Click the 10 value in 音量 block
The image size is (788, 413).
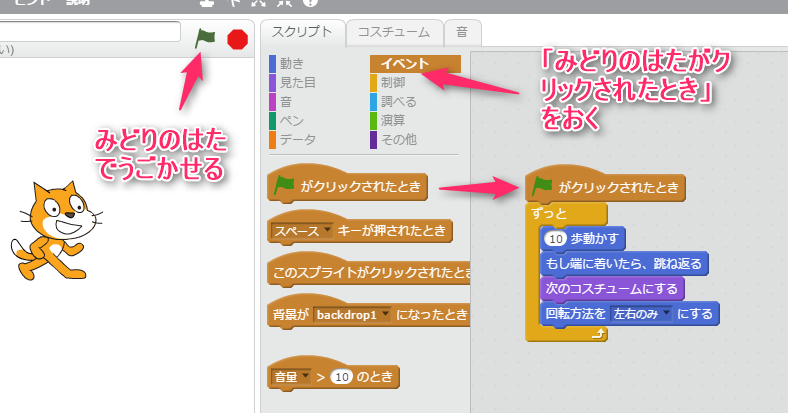(342, 376)
